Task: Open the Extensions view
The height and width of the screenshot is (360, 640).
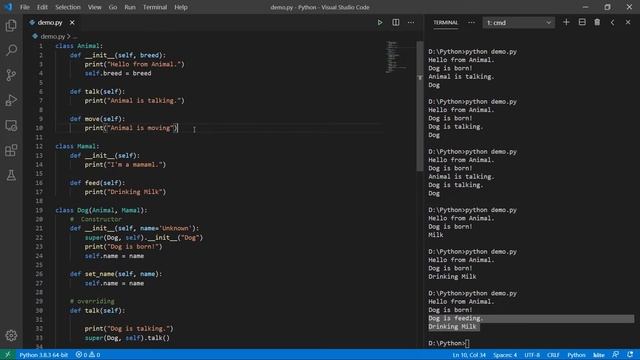Action: tap(11, 150)
